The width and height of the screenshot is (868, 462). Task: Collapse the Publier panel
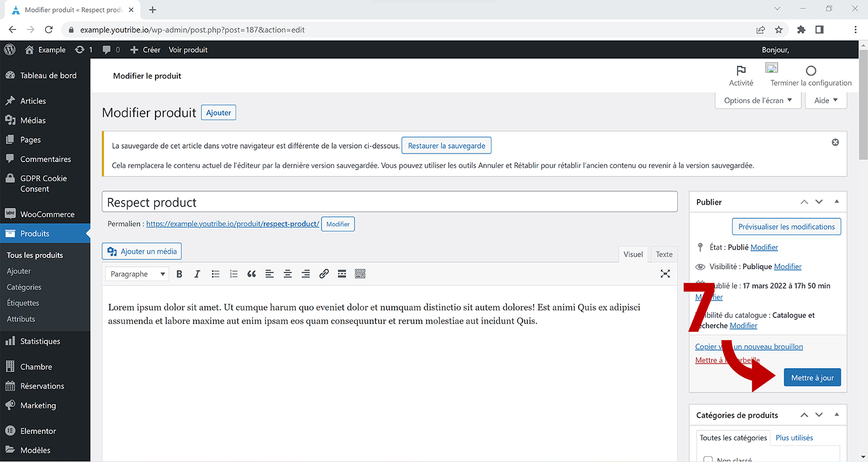coord(836,202)
